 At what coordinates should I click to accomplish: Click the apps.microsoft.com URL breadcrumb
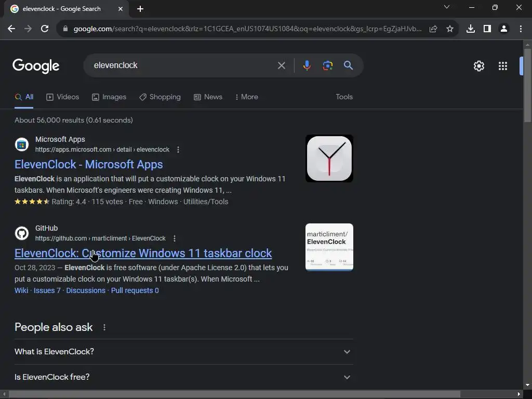click(102, 150)
